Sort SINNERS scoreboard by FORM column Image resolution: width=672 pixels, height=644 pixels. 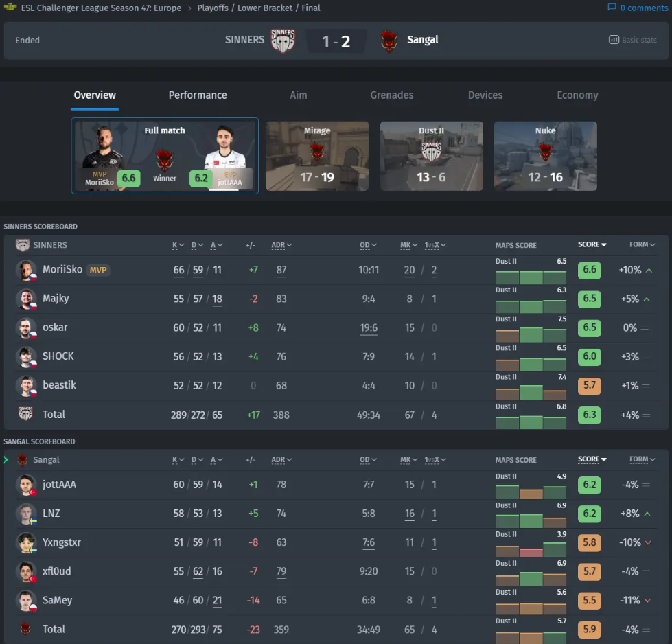(x=642, y=245)
